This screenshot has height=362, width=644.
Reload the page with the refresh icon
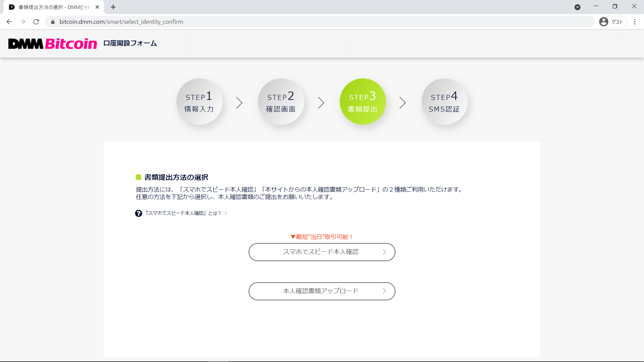tap(36, 22)
